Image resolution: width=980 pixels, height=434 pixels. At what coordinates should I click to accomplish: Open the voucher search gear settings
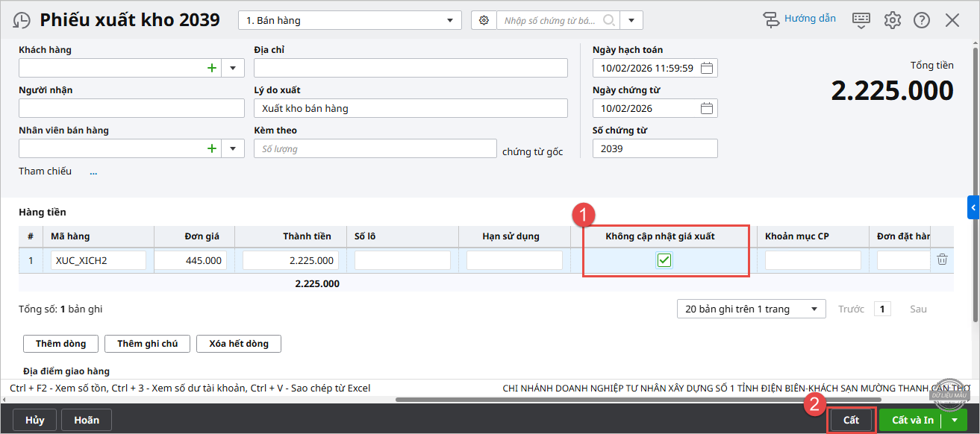click(x=484, y=20)
